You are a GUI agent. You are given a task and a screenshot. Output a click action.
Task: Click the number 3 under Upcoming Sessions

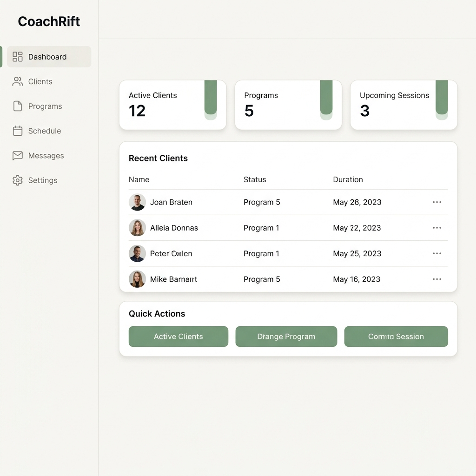pos(365,111)
